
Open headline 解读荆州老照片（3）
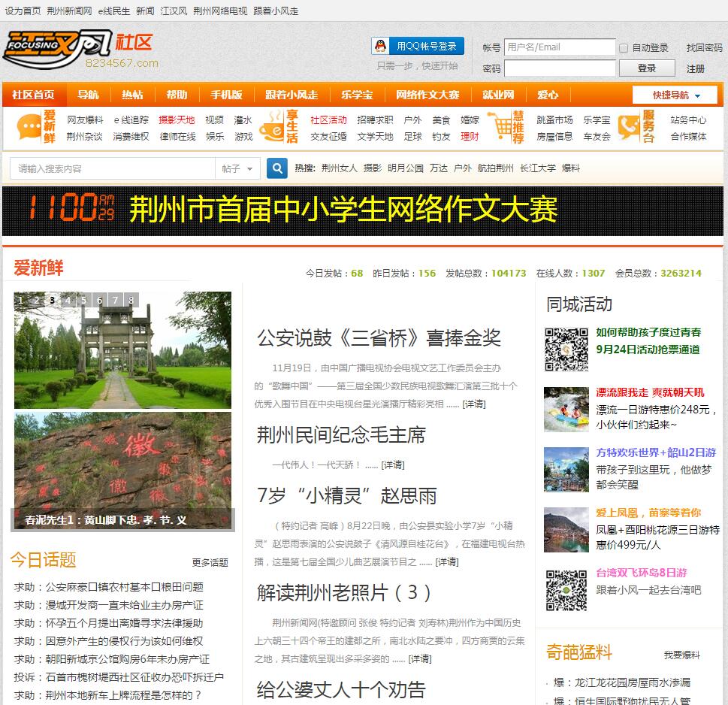point(344,592)
